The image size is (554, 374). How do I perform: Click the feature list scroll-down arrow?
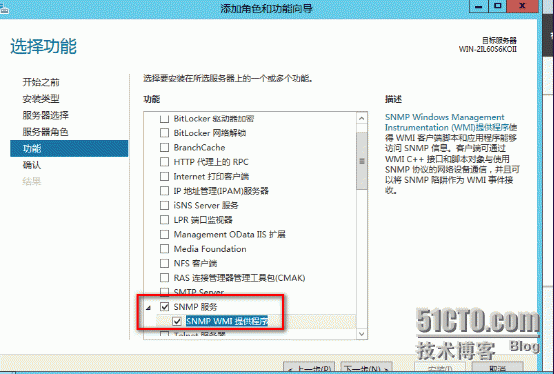[x=362, y=333]
